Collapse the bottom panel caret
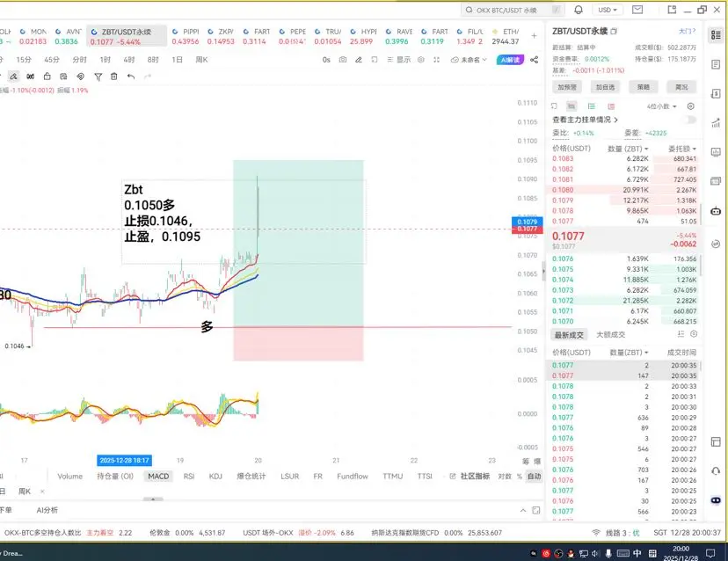The height and width of the screenshot is (561, 728). (523, 510)
